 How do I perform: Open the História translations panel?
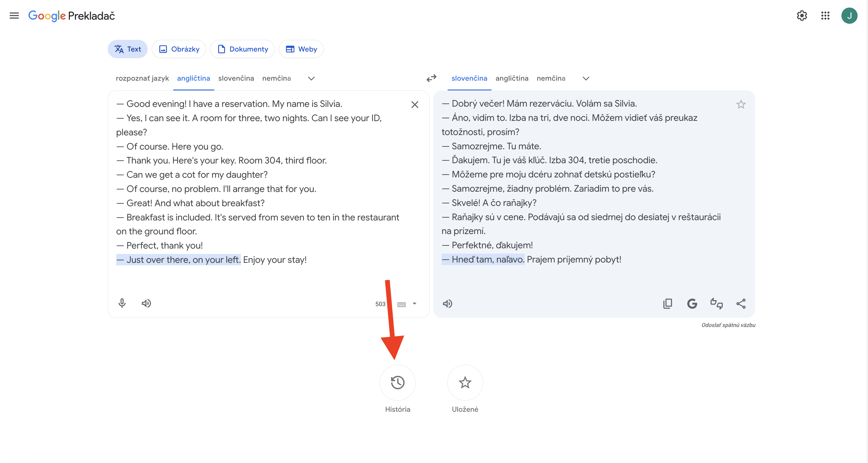coord(397,382)
